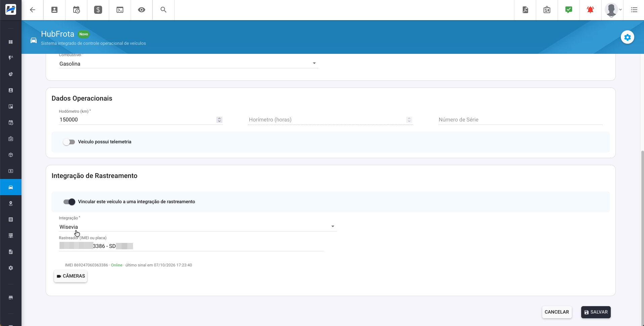Open the ID badge icon next to PDF icon
Image resolution: width=644 pixels, height=326 pixels.
pyautogui.click(x=547, y=10)
